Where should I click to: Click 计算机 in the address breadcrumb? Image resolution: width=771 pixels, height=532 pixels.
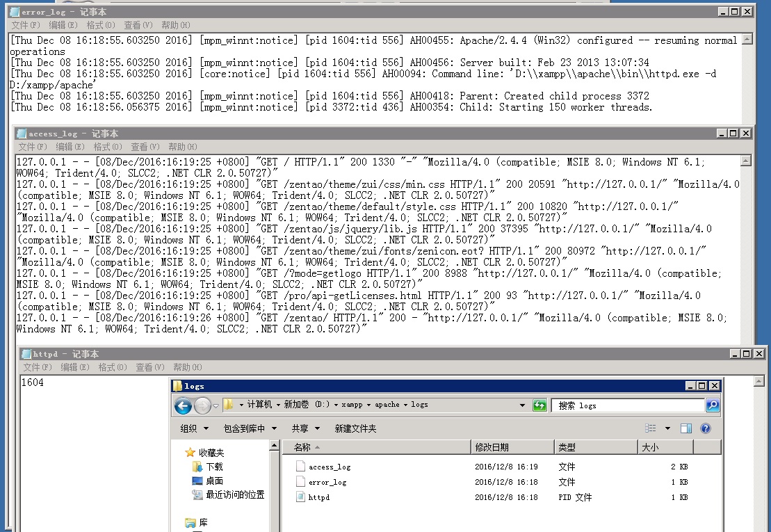(259, 405)
